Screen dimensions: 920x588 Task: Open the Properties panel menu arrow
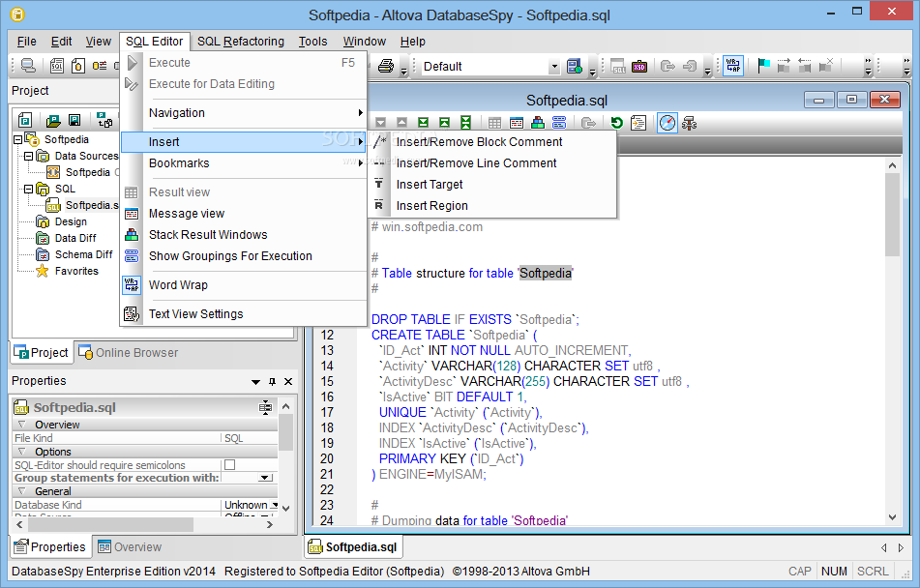click(x=255, y=382)
